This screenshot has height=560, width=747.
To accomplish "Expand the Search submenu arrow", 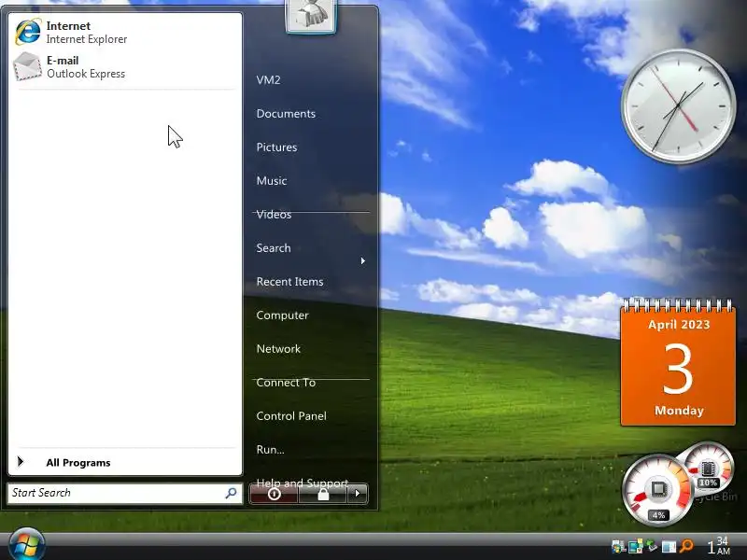I will tap(363, 261).
